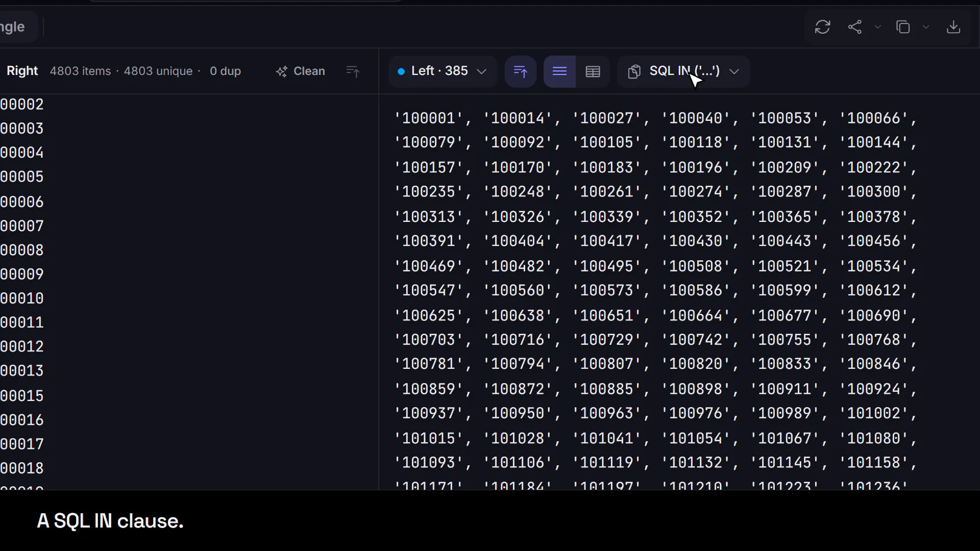Click value '101093' in SQL output

pyautogui.click(x=428, y=463)
